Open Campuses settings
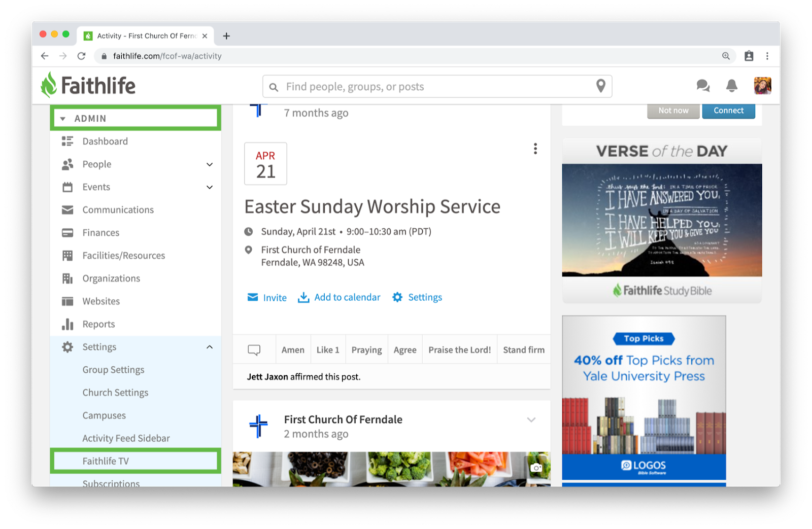This screenshot has height=529, width=812. pos(104,415)
